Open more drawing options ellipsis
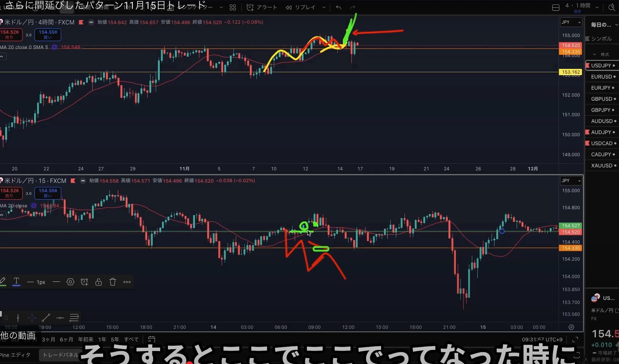The width and height of the screenshot is (619, 364). [x=127, y=282]
